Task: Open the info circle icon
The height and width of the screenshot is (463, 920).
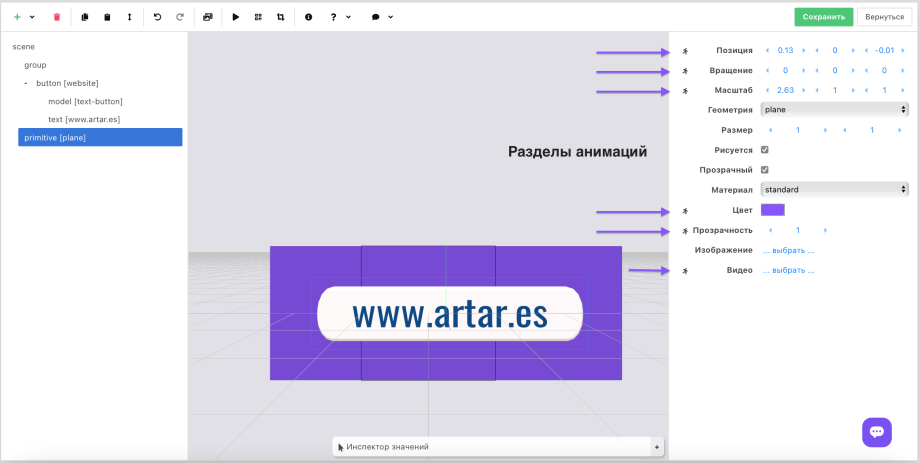Action: click(x=309, y=17)
